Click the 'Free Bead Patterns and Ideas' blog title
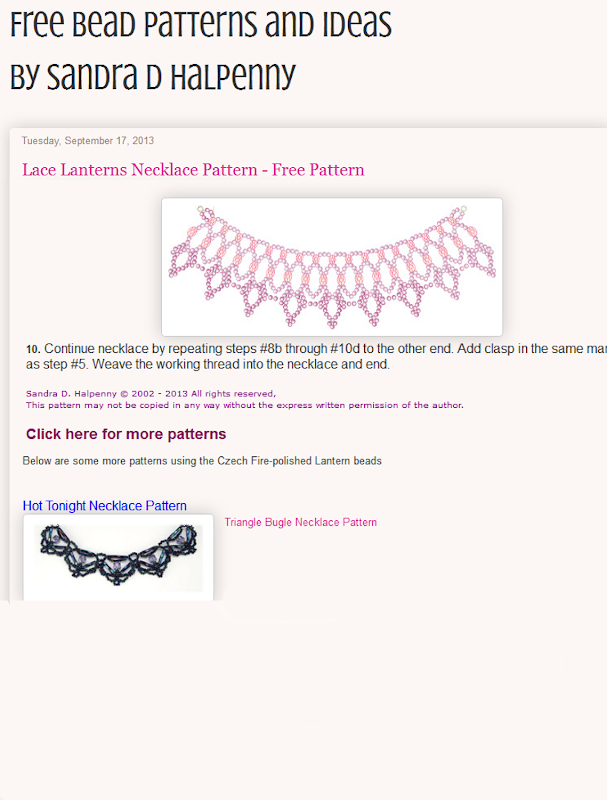This screenshot has height=800, width=607. pos(200,24)
